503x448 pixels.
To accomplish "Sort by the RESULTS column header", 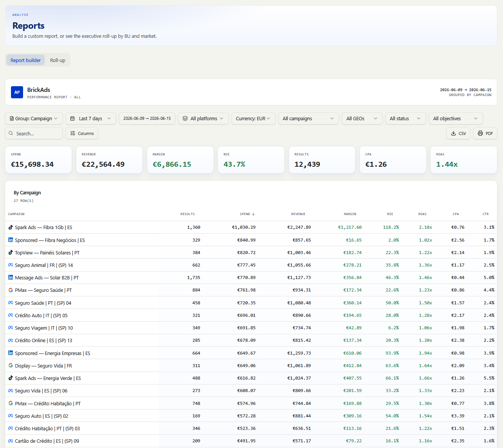I will (x=188, y=214).
